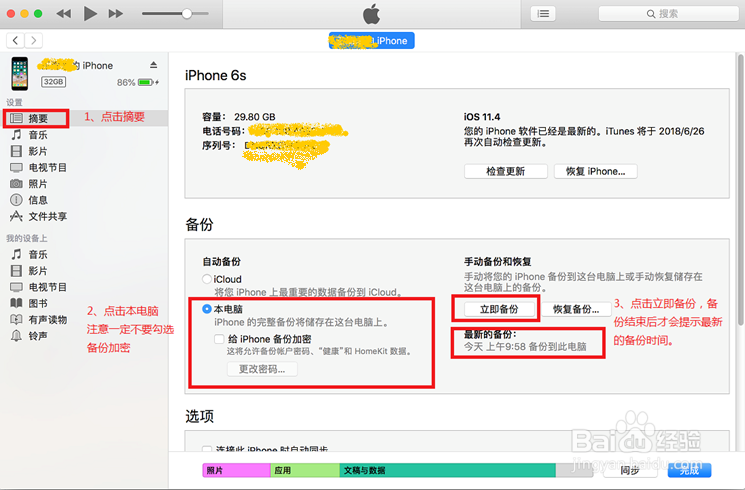Go back with the left chevron
The image size is (745, 490).
(15, 40)
